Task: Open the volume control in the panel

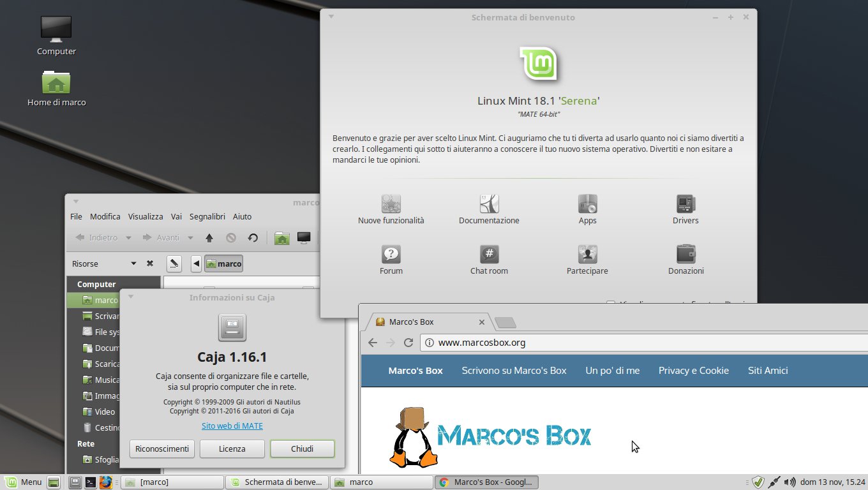Action: pyautogui.click(x=789, y=482)
